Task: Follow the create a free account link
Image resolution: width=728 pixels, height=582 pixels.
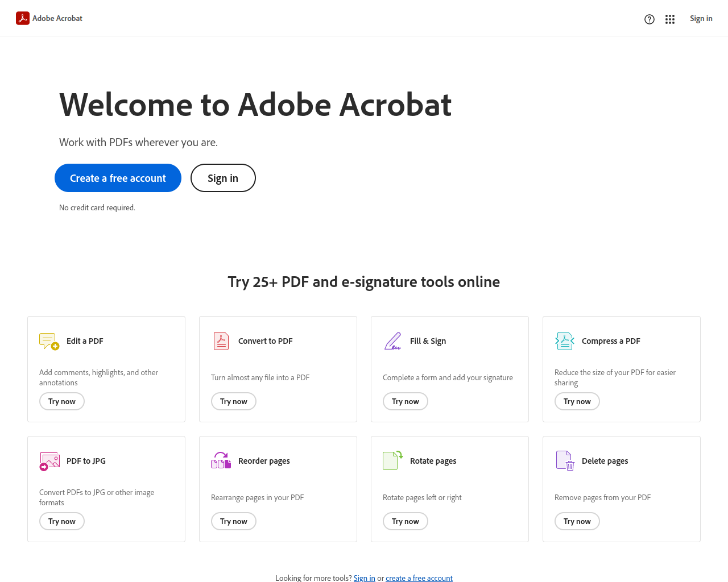Action: pyautogui.click(x=419, y=578)
